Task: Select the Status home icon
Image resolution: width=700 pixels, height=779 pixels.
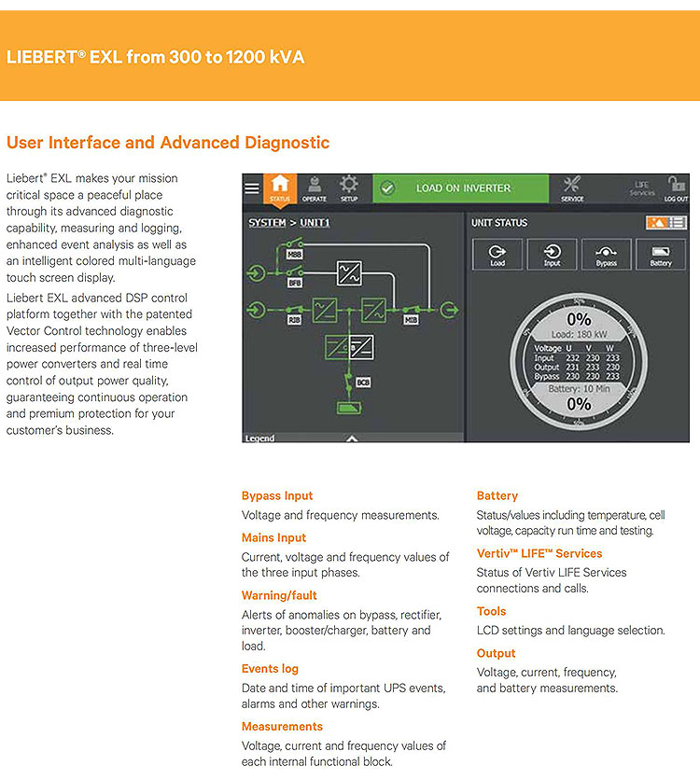Action: pos(280,188)
